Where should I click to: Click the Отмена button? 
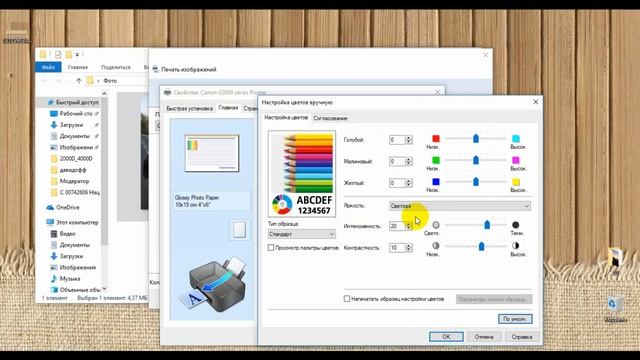(484, 337)
